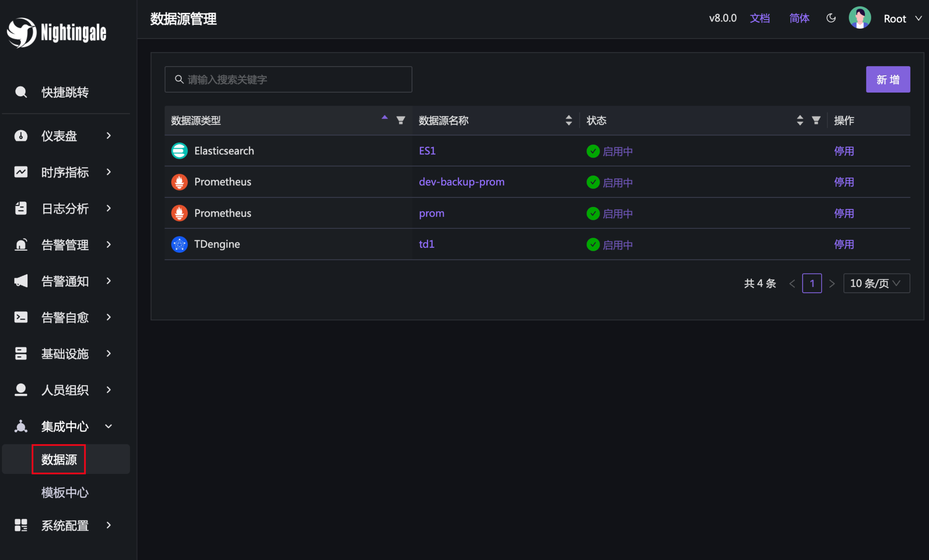929x560 pixels.
Task: Click the filter icon in 状态 column
Action: pos(816,120)
